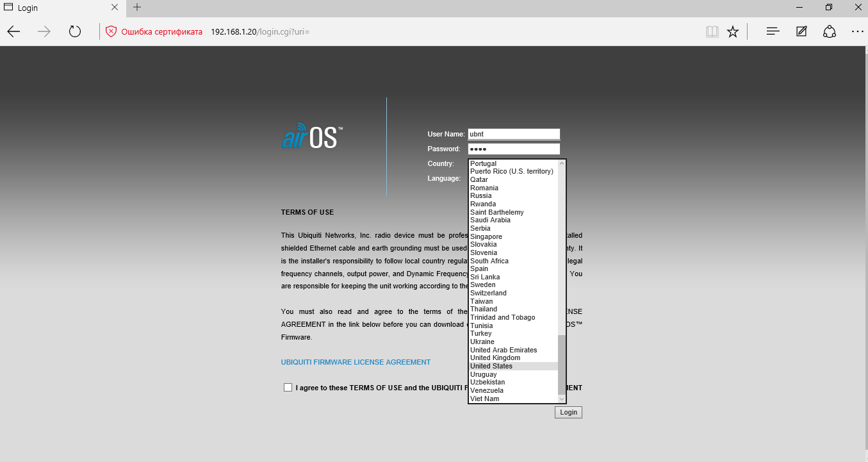Click the country list scroll down arrow
Screen dimensions: 868x462
pyautogui.click(x=562, y=399)
